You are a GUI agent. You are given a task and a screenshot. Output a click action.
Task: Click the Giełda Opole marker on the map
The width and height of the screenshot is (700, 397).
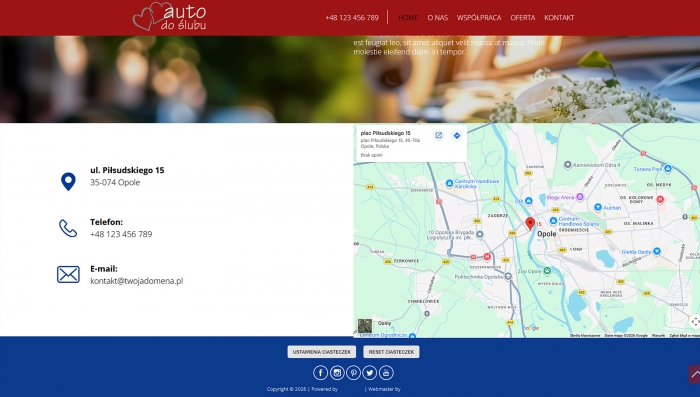[x=657, y=252]
